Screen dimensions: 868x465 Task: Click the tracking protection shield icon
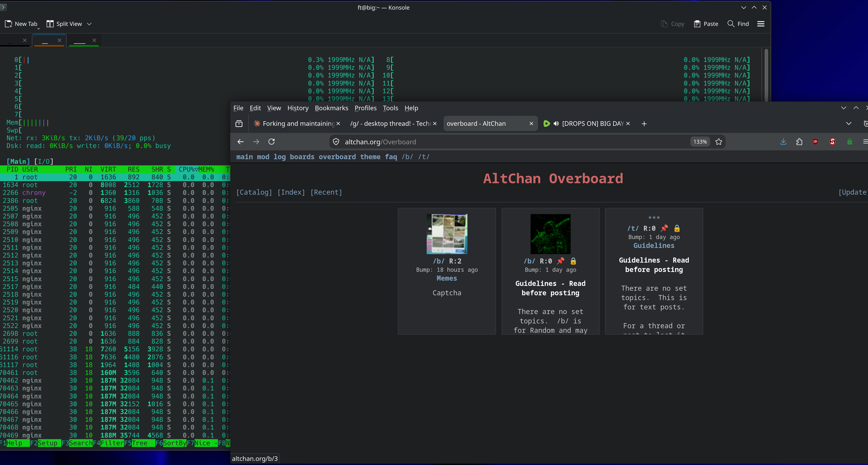pos(336,142)
